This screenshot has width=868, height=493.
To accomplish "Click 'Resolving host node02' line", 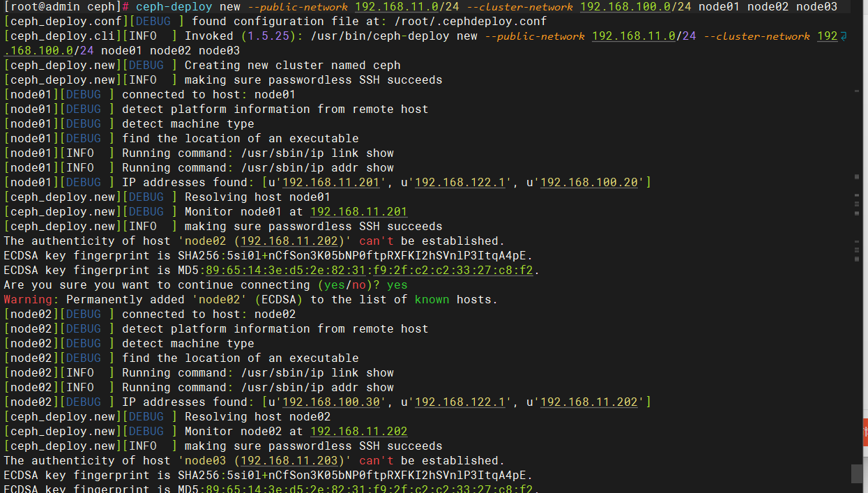I will pos(258,416).
